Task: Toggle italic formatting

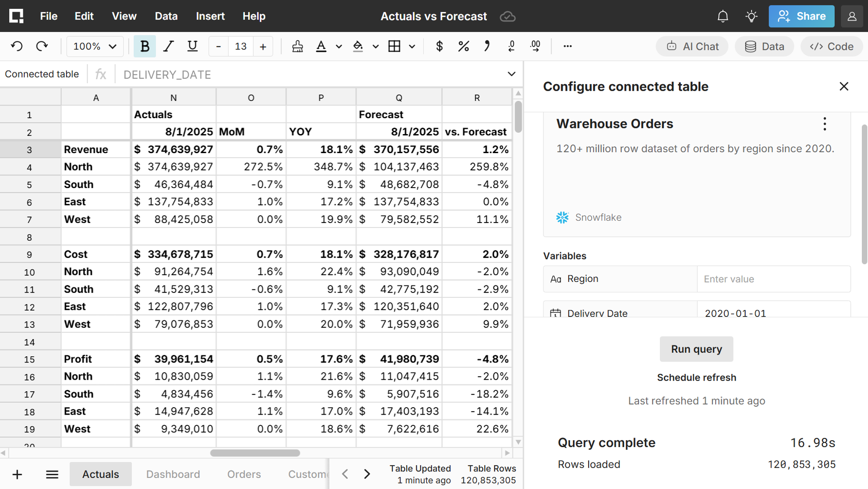Action: click(x=168, y=46)
